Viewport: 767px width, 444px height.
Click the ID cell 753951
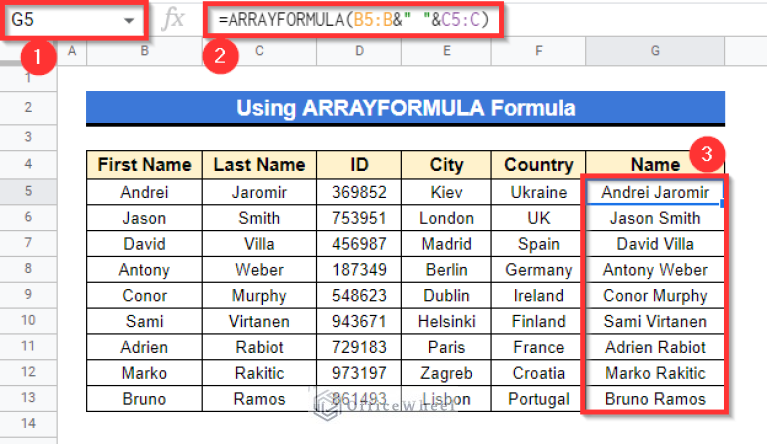359,218
